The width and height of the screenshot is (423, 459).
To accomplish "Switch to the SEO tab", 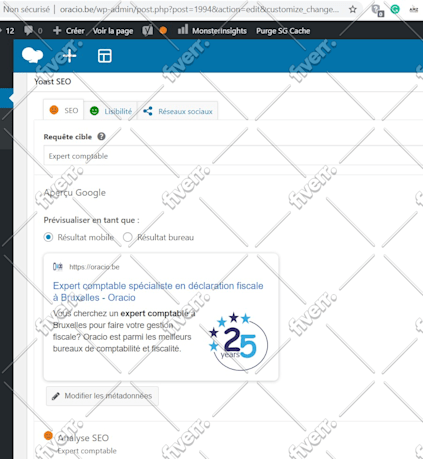I will coord(63,110).
